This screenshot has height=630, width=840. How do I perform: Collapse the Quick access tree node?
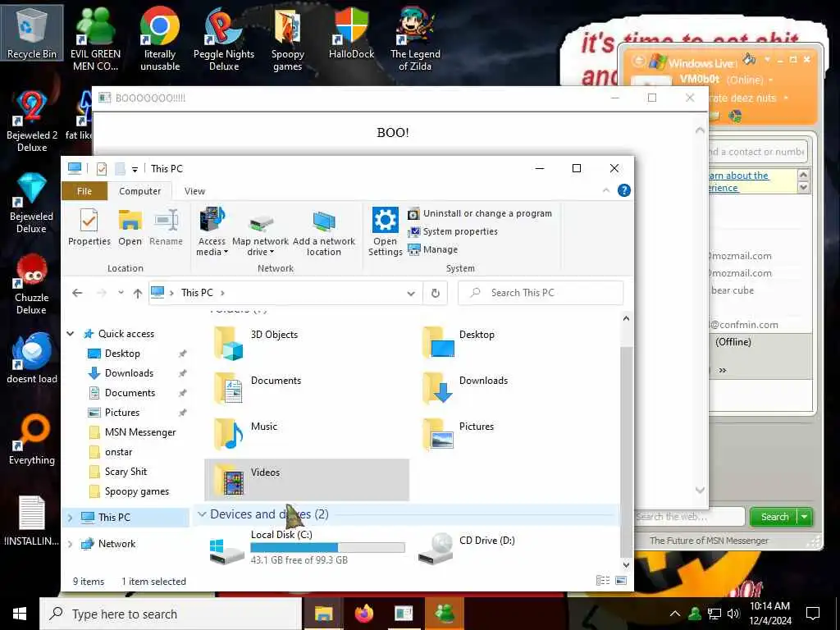[71, 334]
